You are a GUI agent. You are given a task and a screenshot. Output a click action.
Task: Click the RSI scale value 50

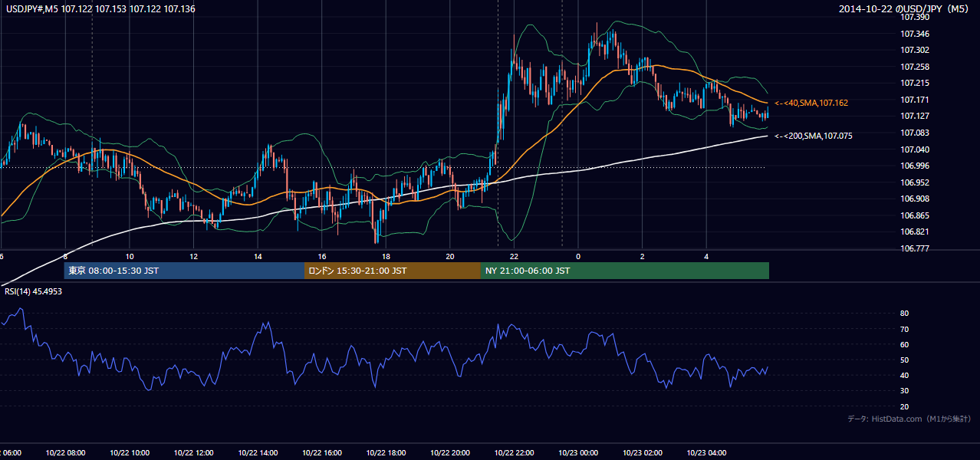[x=904, y=360]
